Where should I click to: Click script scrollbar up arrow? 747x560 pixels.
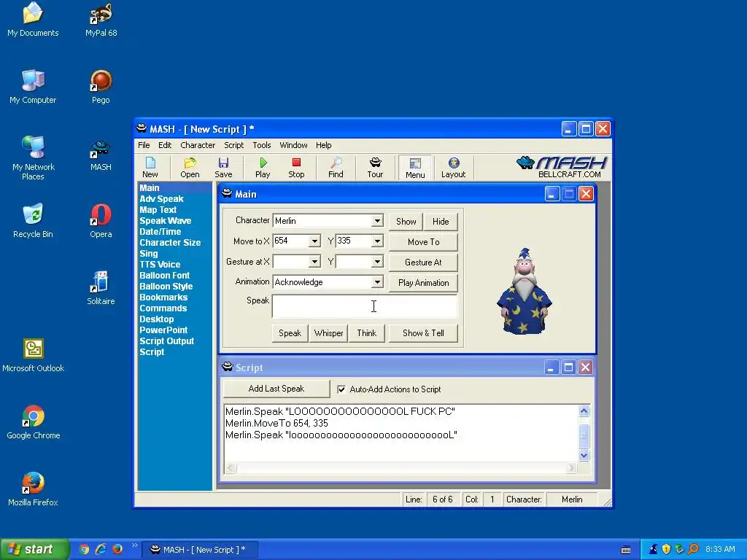pos(584,411)
